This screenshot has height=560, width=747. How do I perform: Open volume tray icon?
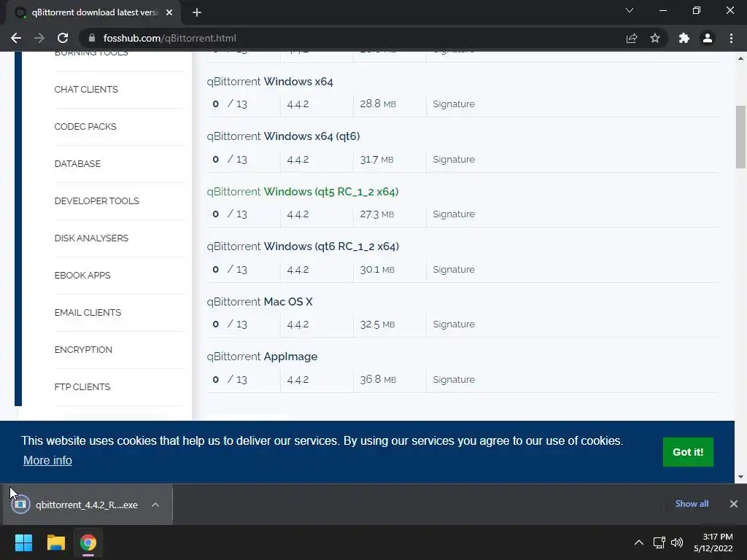677,542
